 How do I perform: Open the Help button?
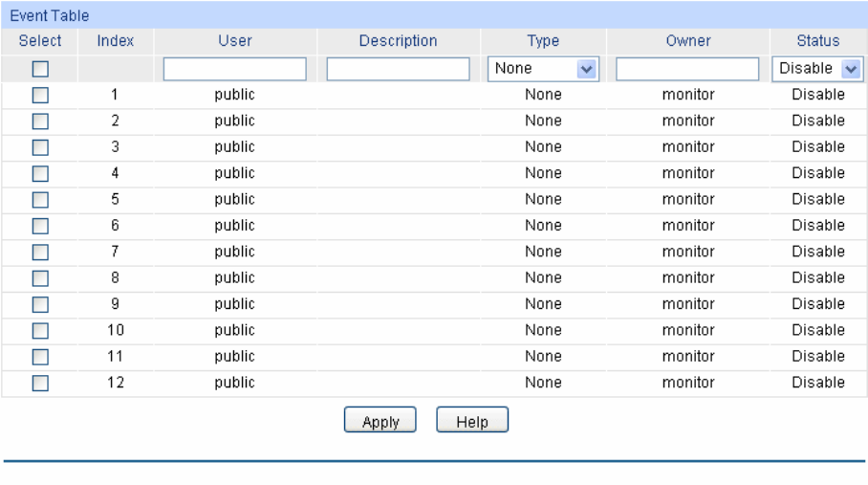tap(472, 420)
